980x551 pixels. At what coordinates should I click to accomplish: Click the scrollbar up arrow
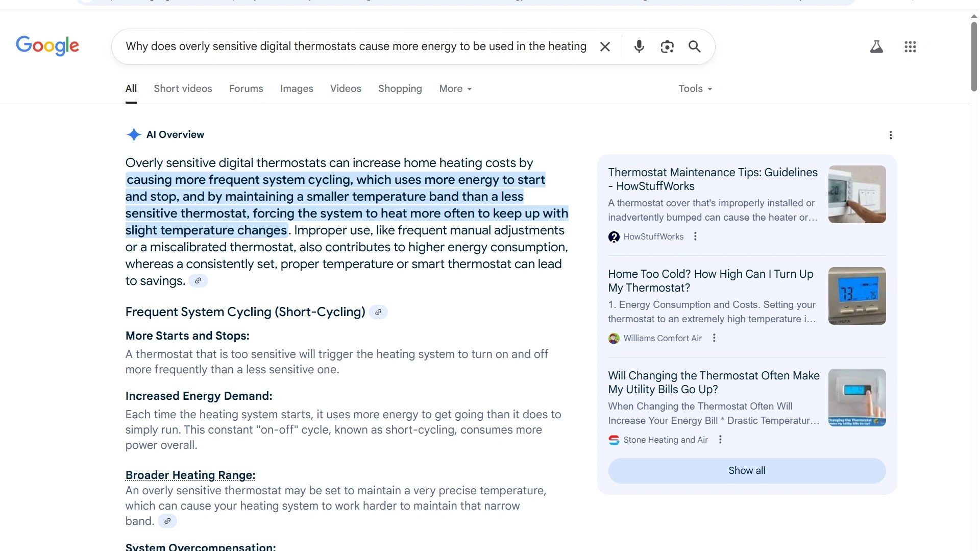click(974, 16)
